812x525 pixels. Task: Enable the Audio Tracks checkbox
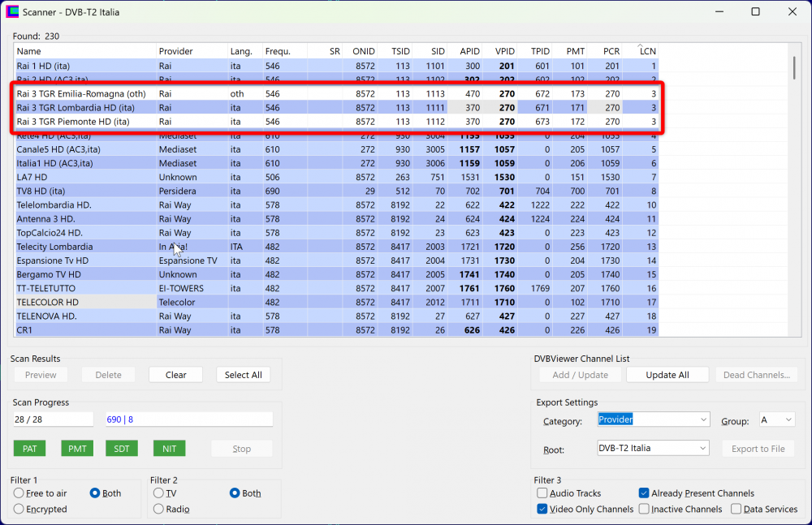[542, 493]
